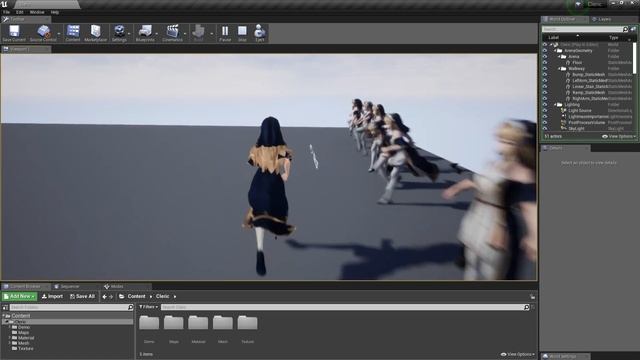
Task: Open the Window menu
Action: [37, 12]
